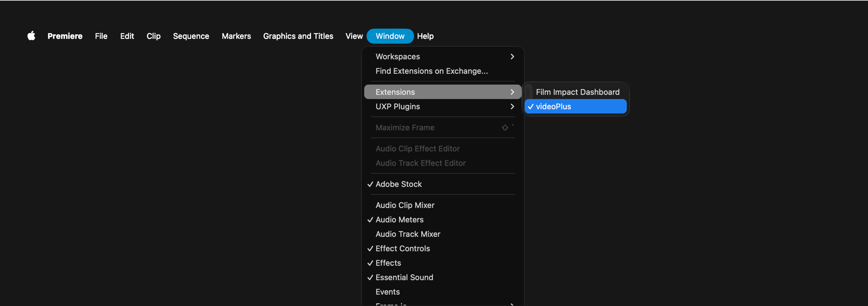Open the Apple menu

tap(31, 36)
